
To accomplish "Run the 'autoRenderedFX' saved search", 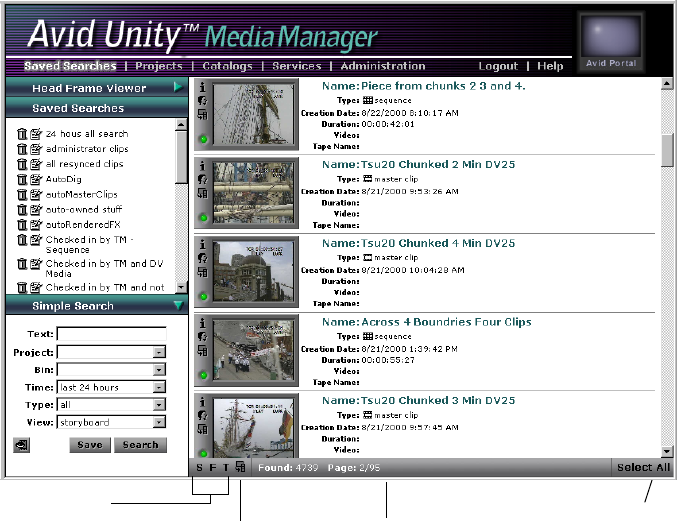I will click(x=83, y=224).
